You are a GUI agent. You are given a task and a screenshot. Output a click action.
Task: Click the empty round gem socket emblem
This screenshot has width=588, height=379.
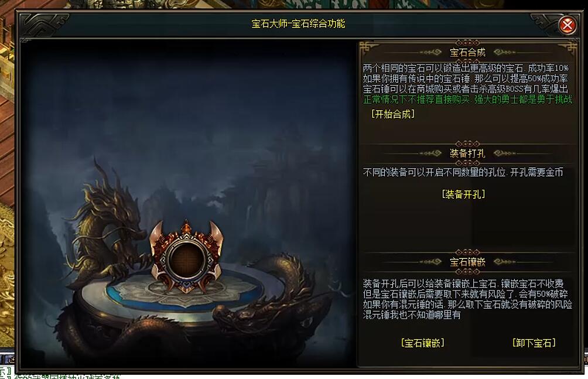tap(186, 257)
